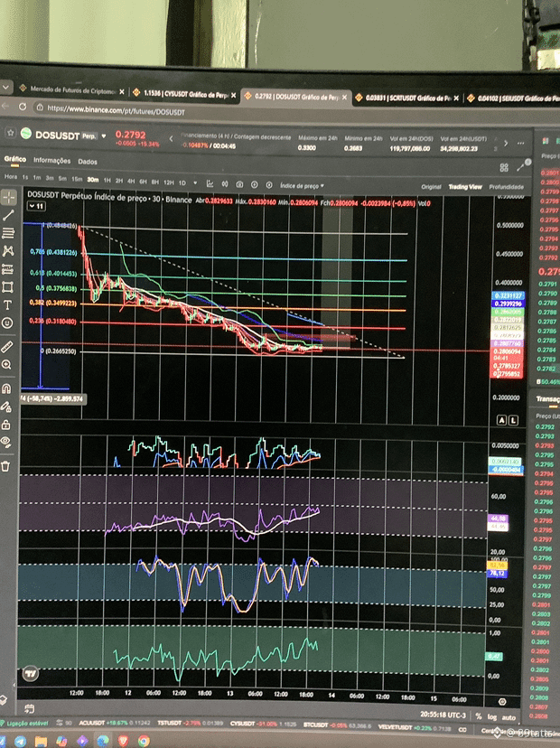The height and width of the screenshot is (748, 560).
Task: Click the browser address bar URL
Action: coord(116,111)
